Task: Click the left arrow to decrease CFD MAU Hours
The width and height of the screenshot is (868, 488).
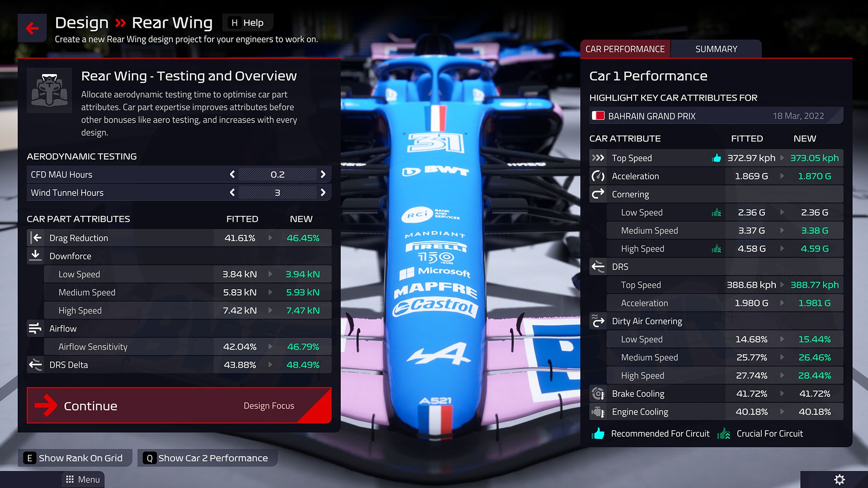Action: pos(232,174)
